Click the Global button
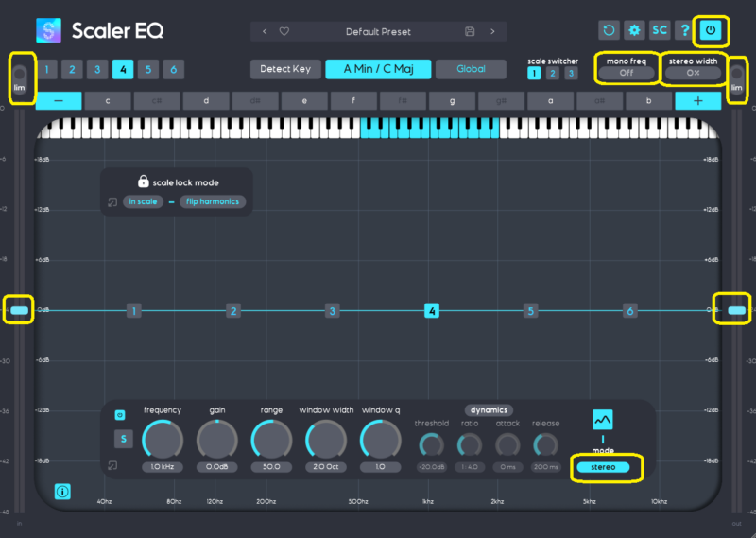This screenshot has height=538, width=756. pos(471,69)
